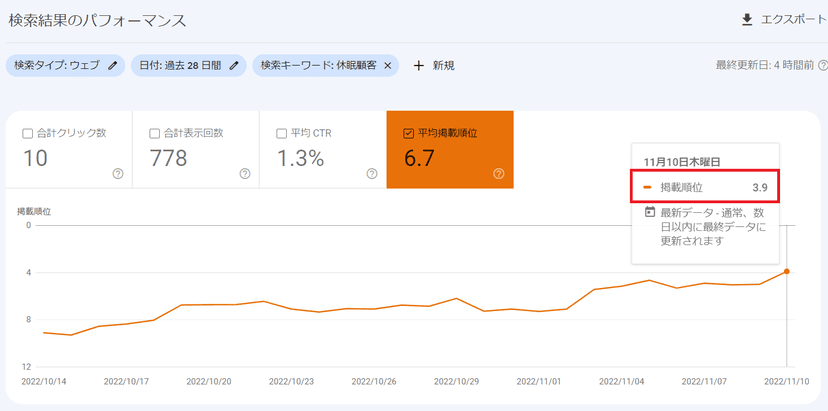Select the CTR value 1.3%
828x411 pixels.
(300, 158)
